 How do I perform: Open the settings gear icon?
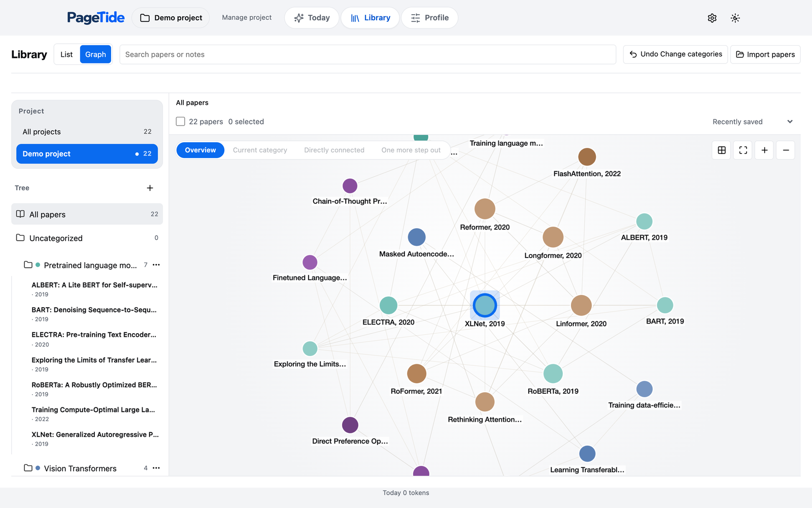point(712,18)
